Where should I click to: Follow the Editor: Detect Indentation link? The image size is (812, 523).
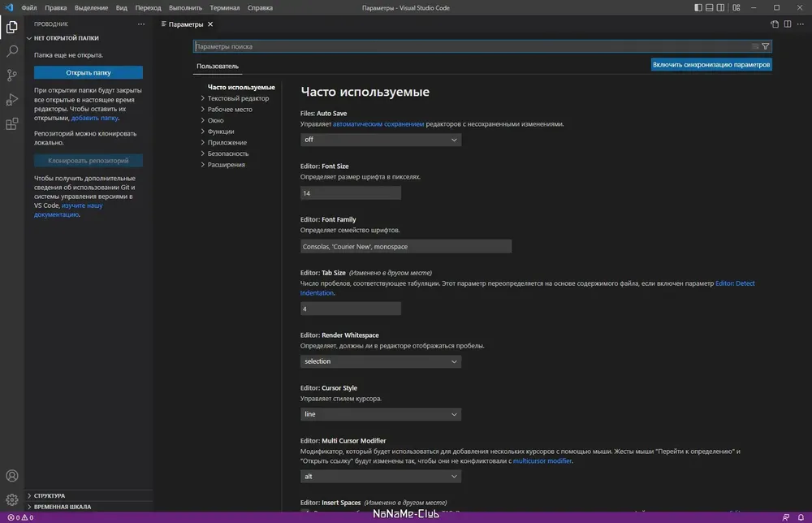point(735,283)
